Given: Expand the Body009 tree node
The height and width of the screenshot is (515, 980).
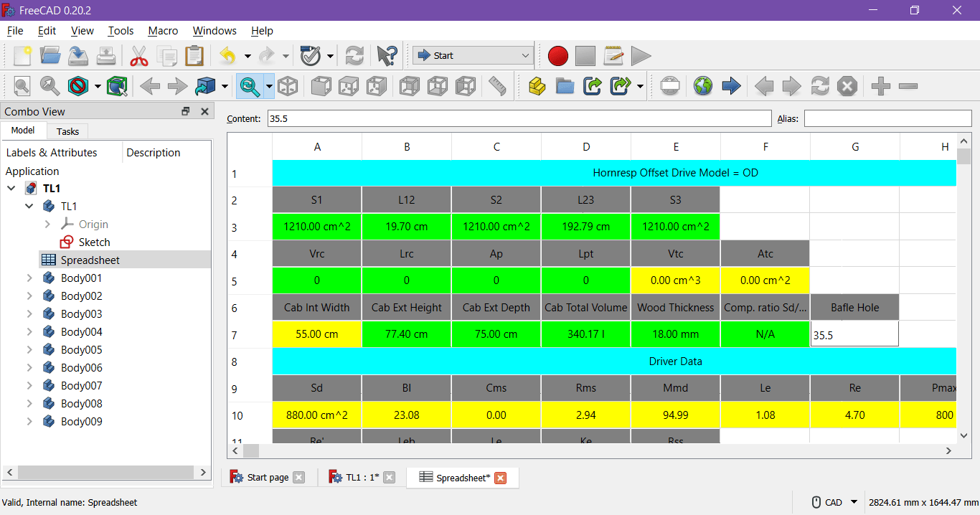Looking at the screenshot, I should [29, 421].
